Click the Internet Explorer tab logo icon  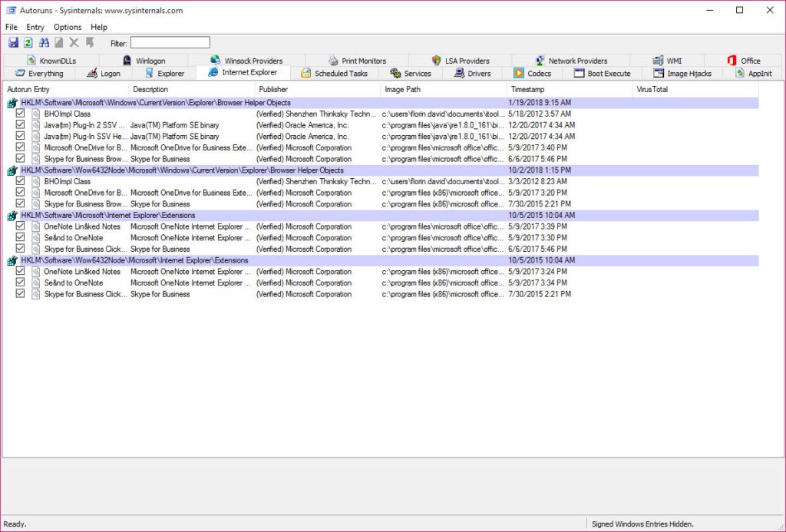[213, 72]
